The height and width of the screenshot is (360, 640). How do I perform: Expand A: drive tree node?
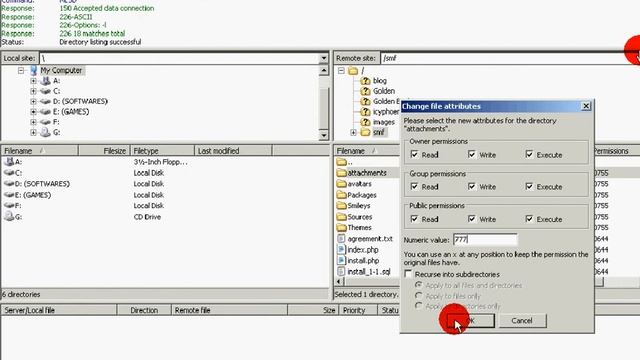(33, 81)
